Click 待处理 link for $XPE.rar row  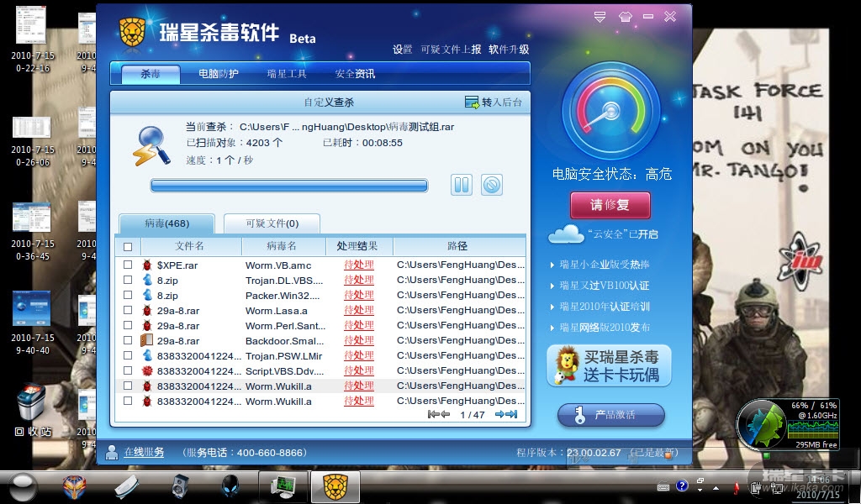[359, 265]
